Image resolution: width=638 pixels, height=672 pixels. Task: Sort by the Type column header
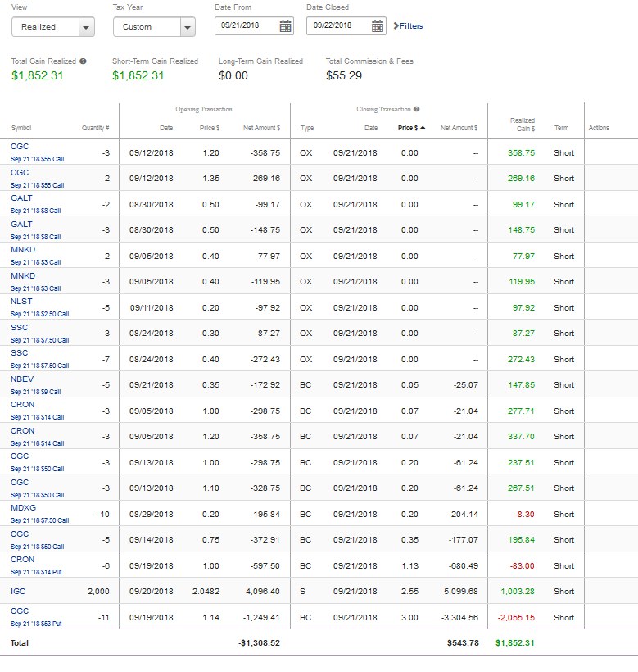[x=307, y=129]
